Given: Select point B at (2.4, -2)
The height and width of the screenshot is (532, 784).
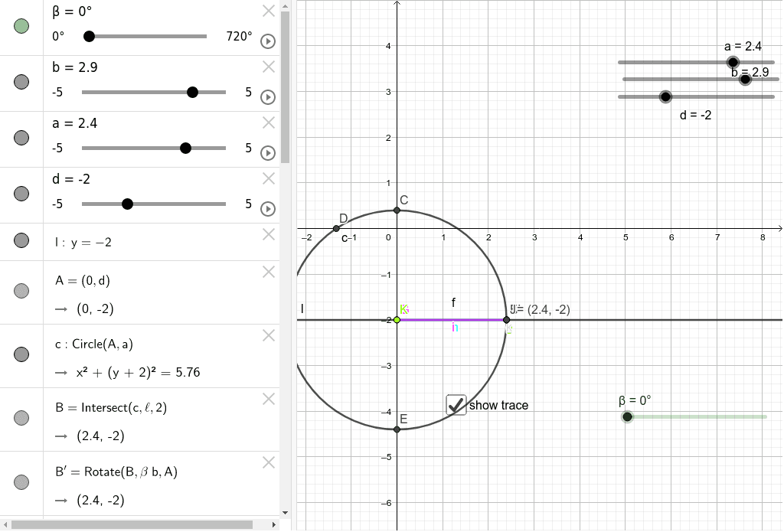Looking at the screenshot, I should tap(506, 319).
